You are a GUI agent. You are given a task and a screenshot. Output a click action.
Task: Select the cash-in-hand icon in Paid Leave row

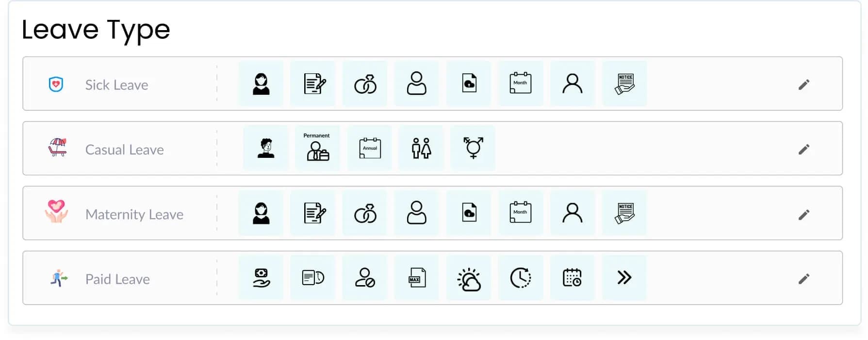click(x=261, y=277)
